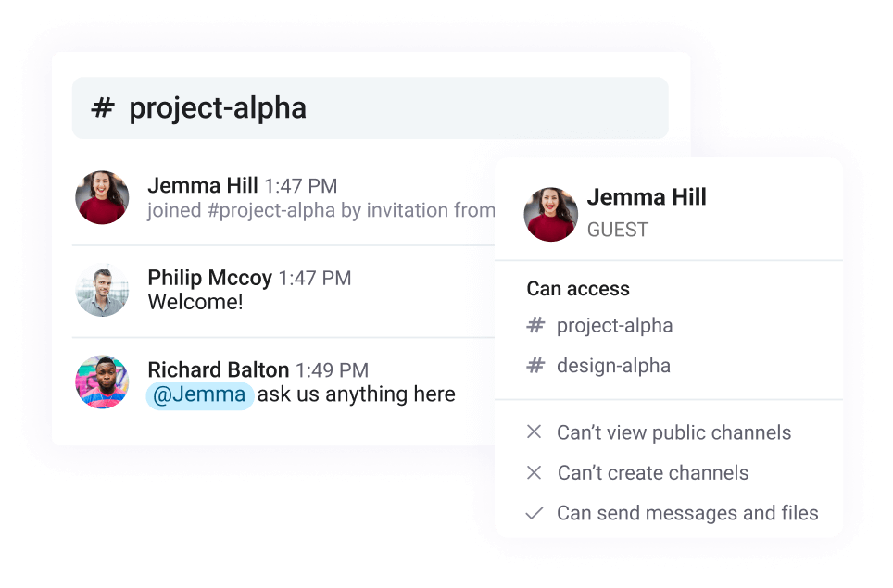Viewport: 893px width, 588px height.
Task: Click the X icon beside Can't view public channels
Action: (535, 432)
